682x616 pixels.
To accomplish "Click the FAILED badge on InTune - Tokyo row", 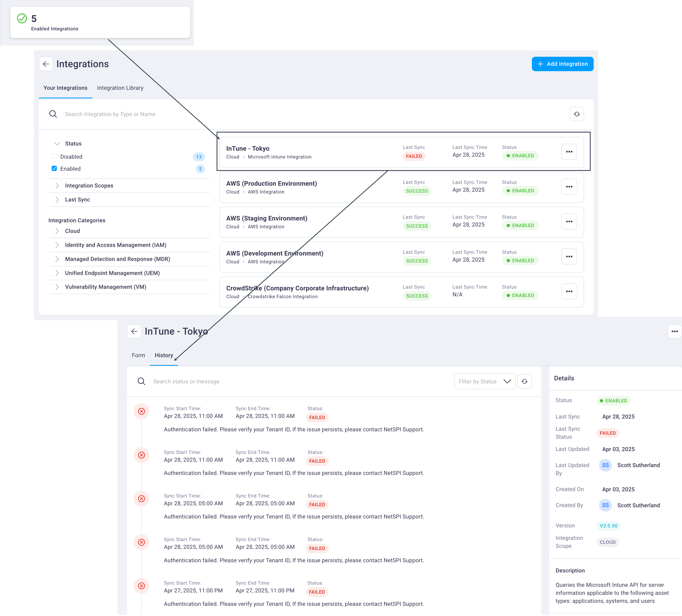I will [414, 156].
